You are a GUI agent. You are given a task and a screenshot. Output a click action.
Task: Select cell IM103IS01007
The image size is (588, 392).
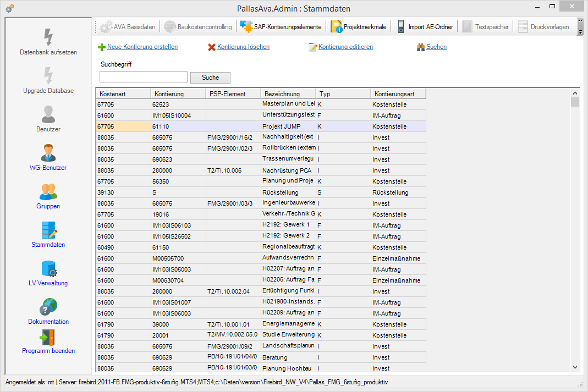[179, 302]
